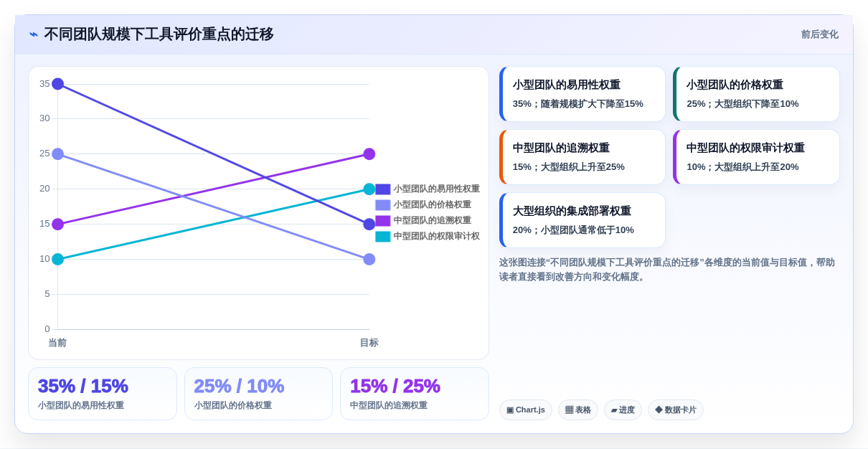Click text 25%；大型组织下降至10%
This screenshot has height=449, width=868.
(742, 104)
